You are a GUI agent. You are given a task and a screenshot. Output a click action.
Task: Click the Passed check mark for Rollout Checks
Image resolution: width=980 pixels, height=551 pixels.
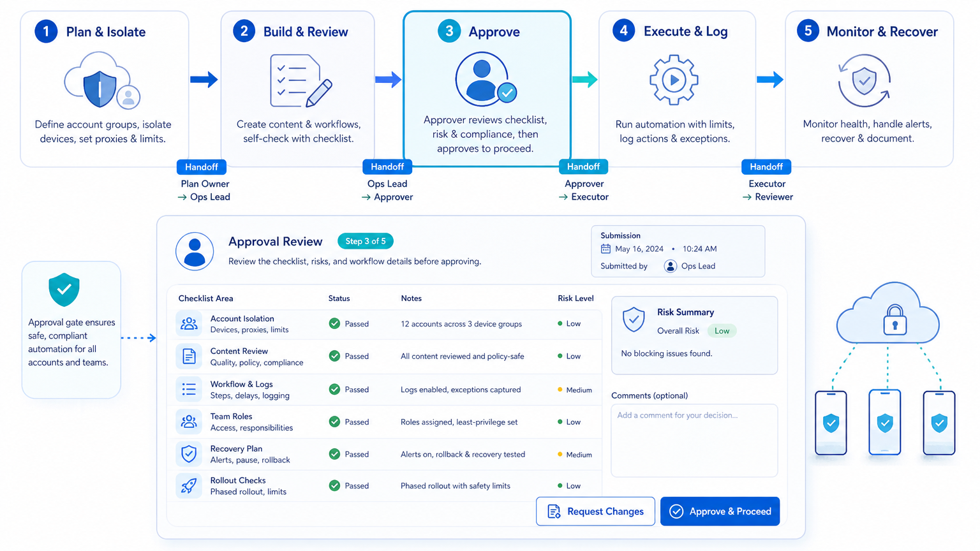334,485
